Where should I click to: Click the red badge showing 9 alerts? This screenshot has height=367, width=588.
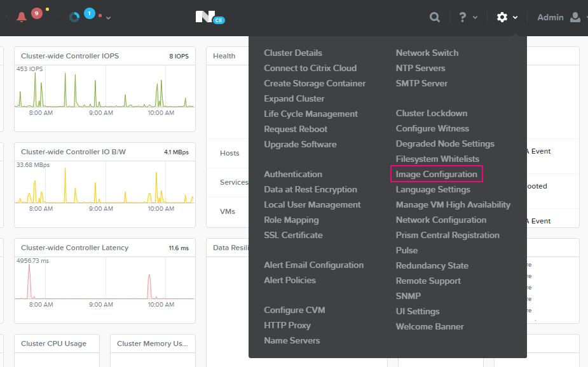click(x=36, y=13)
